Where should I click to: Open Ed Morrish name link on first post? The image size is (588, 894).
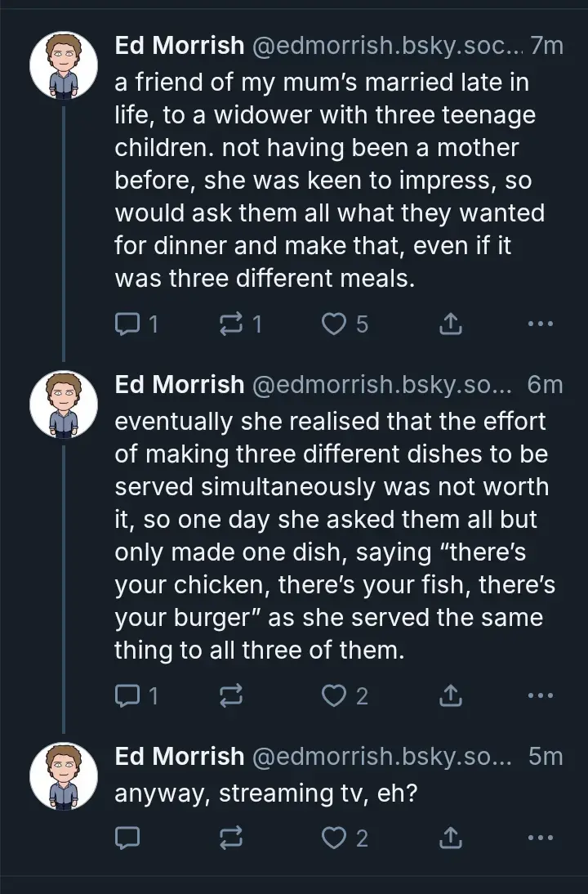[x=180, y=46]
